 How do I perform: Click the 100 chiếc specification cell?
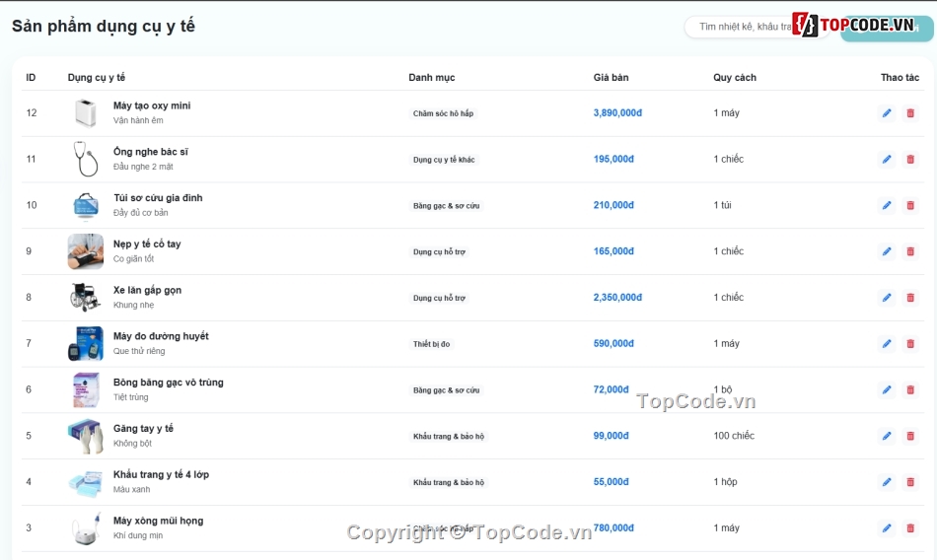tap(734, 436)
